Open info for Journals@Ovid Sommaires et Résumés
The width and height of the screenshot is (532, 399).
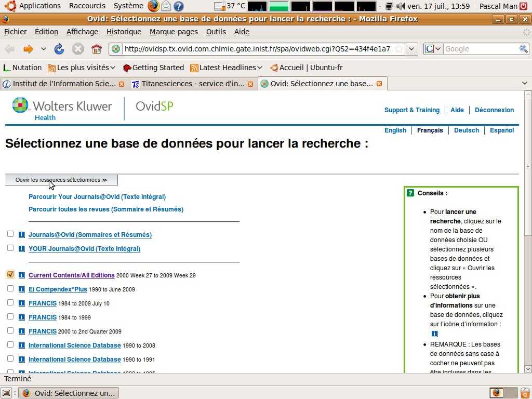click(22, 234)
